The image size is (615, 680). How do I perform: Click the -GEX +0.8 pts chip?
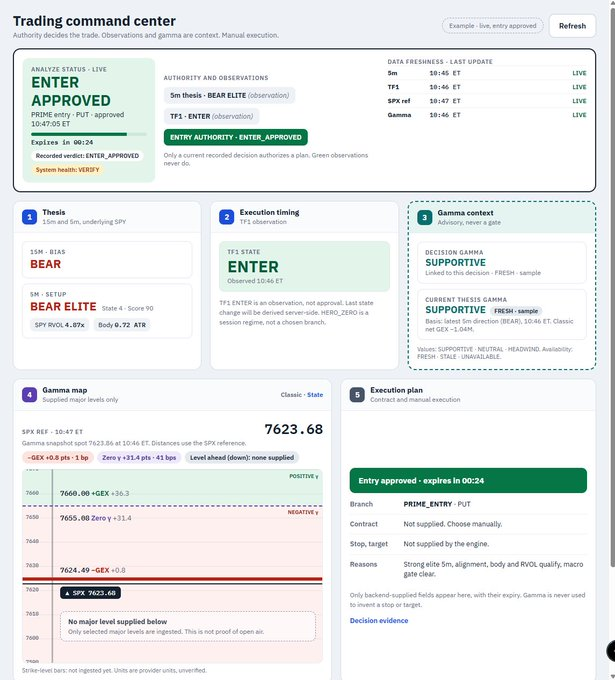pyautogui.click(x=58, y=458)
